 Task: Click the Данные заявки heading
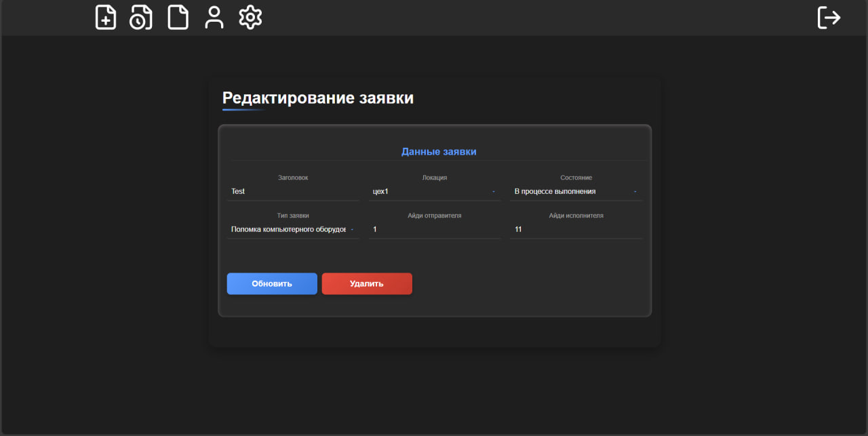(x=439, y=152)
